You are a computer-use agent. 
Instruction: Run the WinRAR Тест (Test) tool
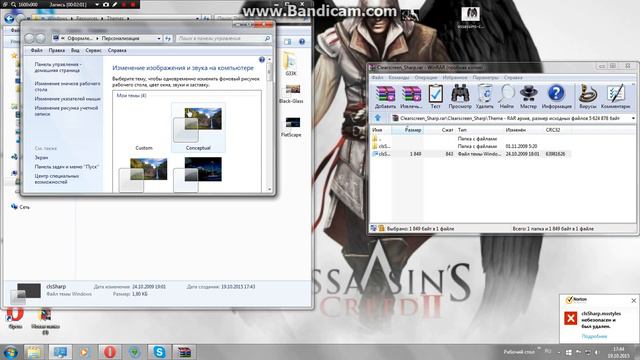(x=436, y=97)
